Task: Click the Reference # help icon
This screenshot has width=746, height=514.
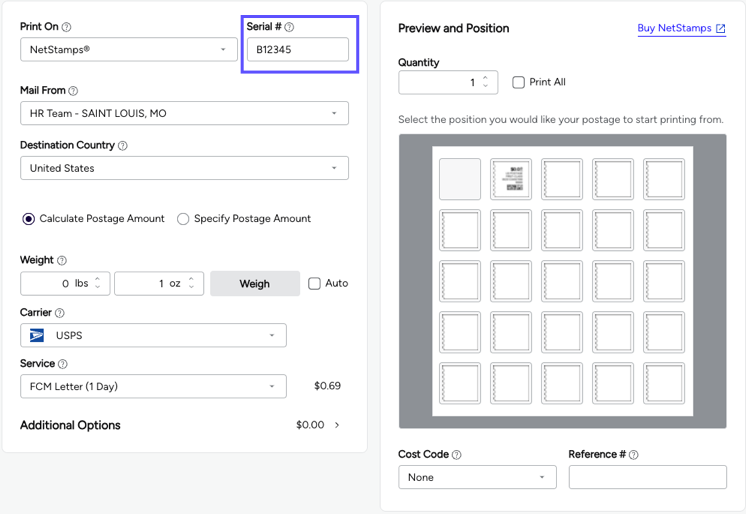Action: pyautogui.click(x=634, y=455)
